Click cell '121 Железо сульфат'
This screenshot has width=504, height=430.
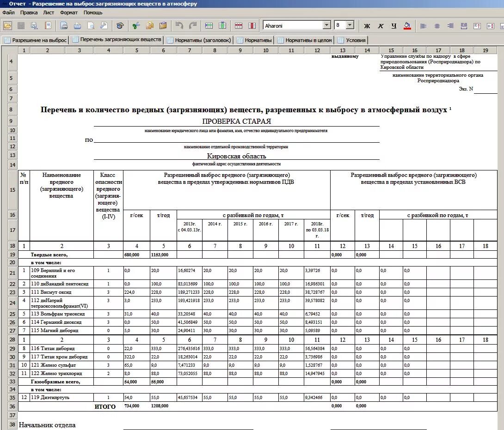61,365
